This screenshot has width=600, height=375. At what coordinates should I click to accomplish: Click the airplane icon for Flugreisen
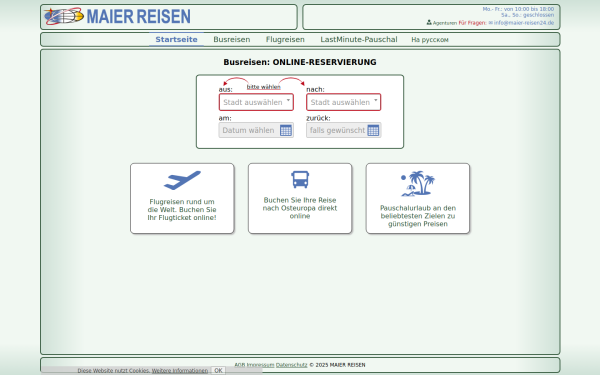(182, 180)
